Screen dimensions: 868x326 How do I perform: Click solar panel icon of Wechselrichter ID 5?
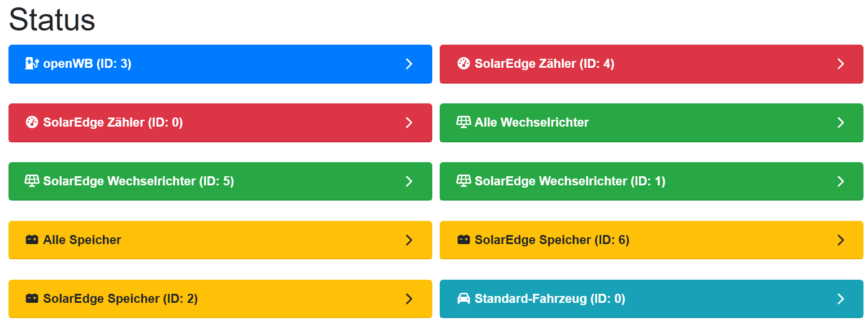click(32, 181)
